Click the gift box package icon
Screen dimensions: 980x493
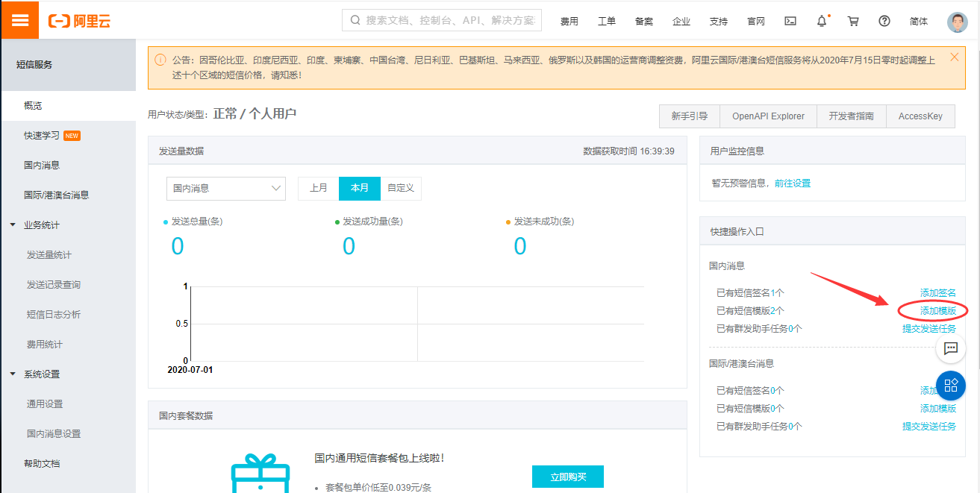click(x=259, y=474)
